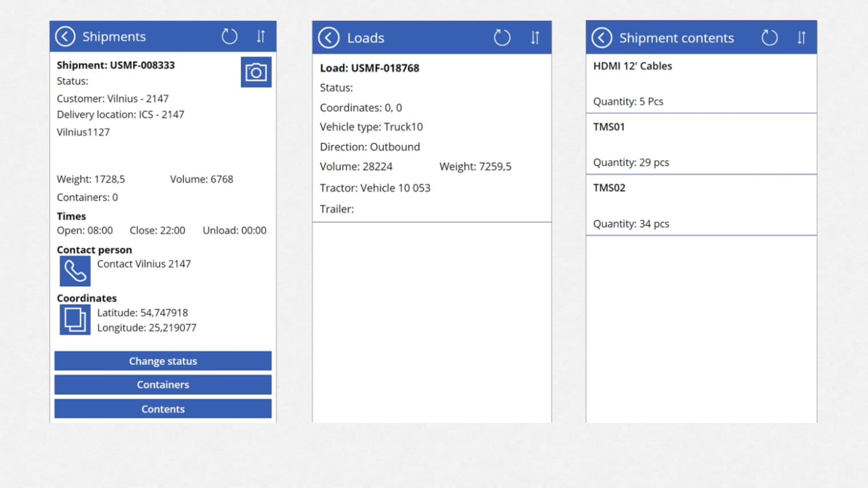This screenshot has width=868, height=488.
Task: Open the Contents view for shipment USMF-008333
Action: 163,409
